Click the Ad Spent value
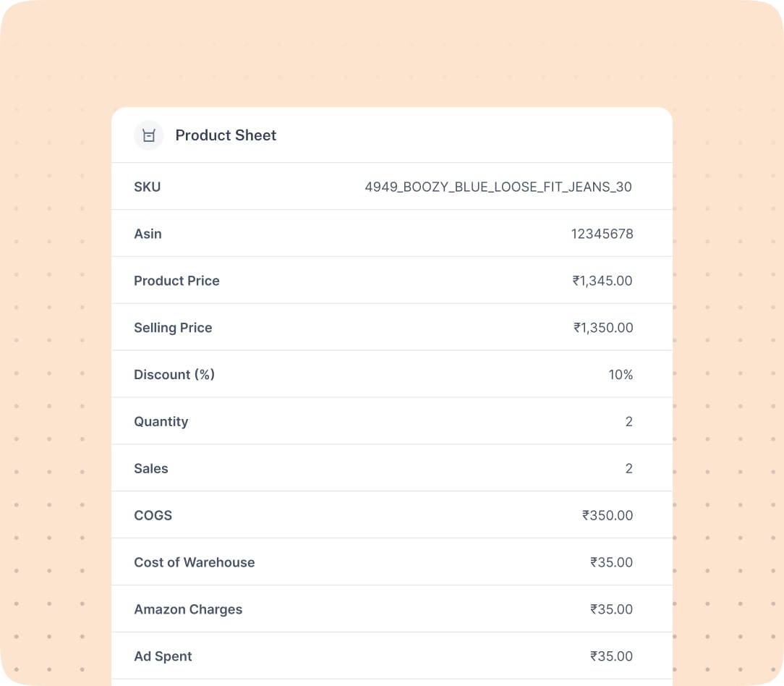The height and width of the screenshot is (686, 784). [611, 657]
